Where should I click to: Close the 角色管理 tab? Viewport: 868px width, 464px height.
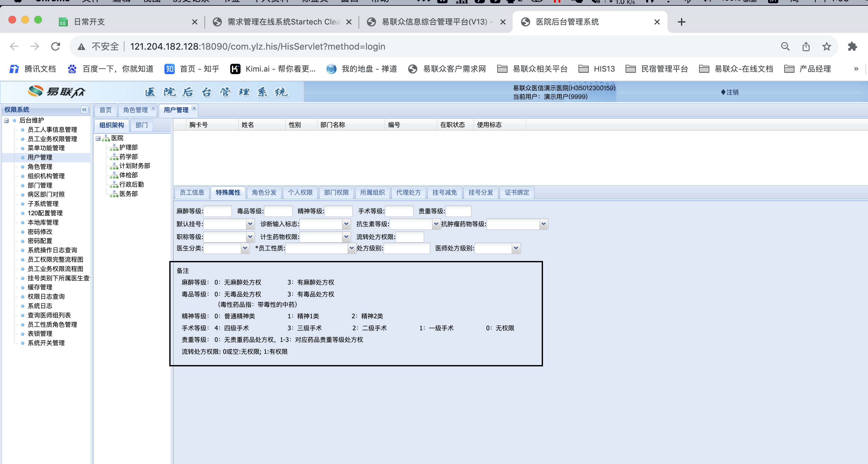tap(153, 108)
